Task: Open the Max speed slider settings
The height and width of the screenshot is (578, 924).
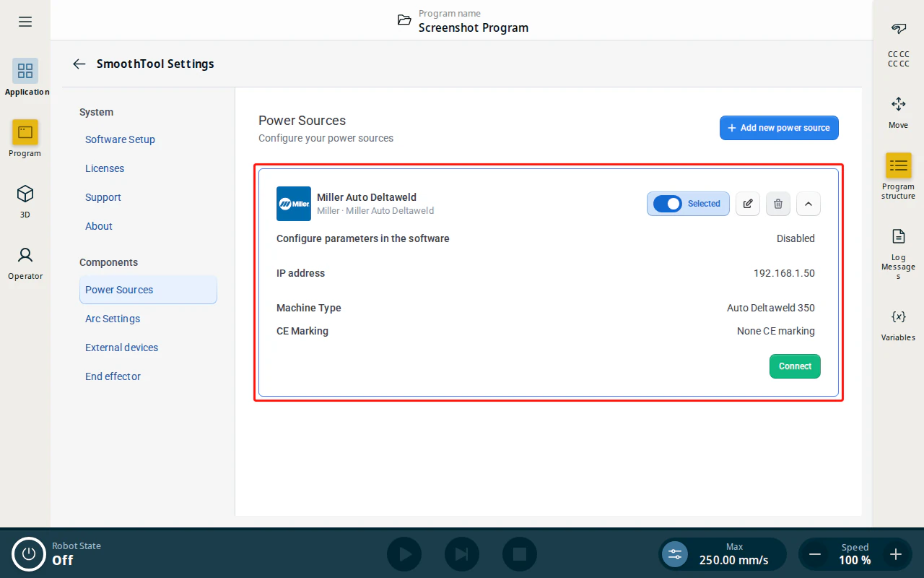Action: click(x=675, y=554)
